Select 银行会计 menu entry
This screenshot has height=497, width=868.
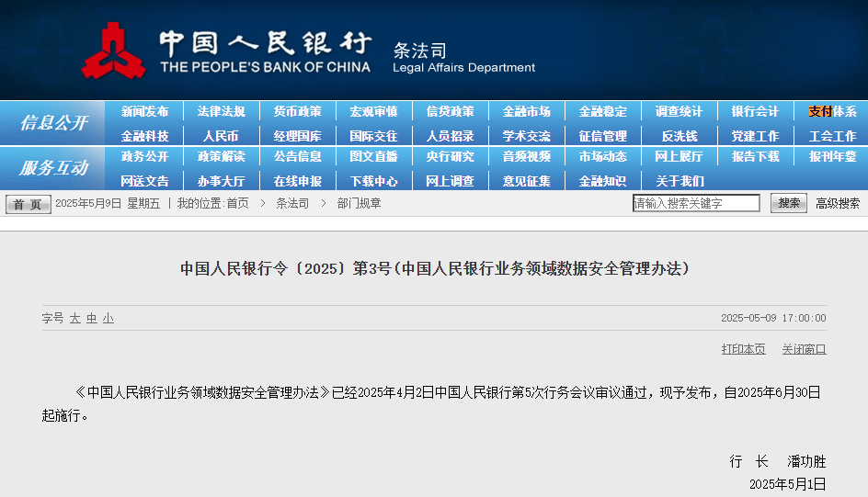pyautogui.click(x=756, y=112)
